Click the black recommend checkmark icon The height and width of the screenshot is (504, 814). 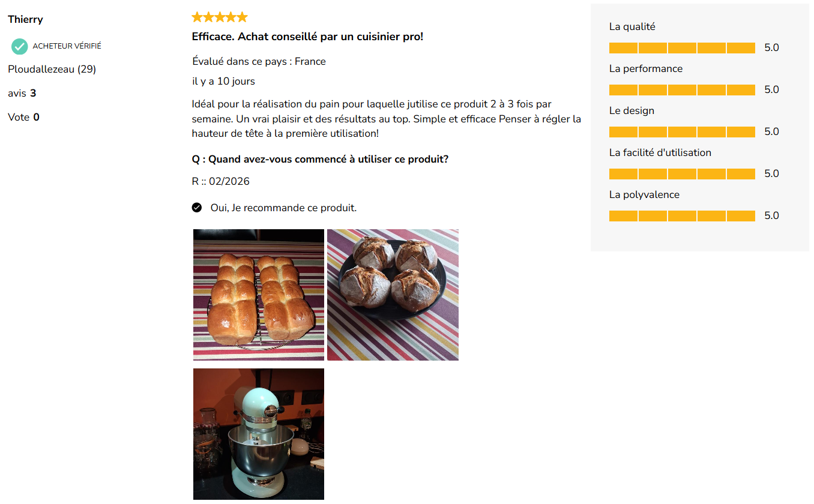pos(196,208)
